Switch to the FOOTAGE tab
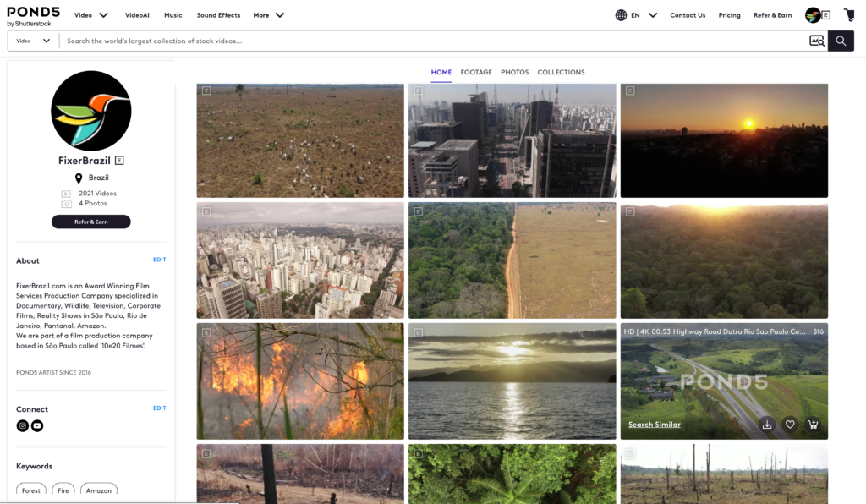 point(476,73)
